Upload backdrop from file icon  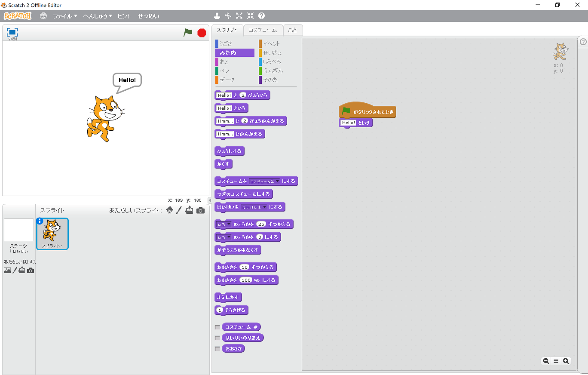tap(22, 270)
